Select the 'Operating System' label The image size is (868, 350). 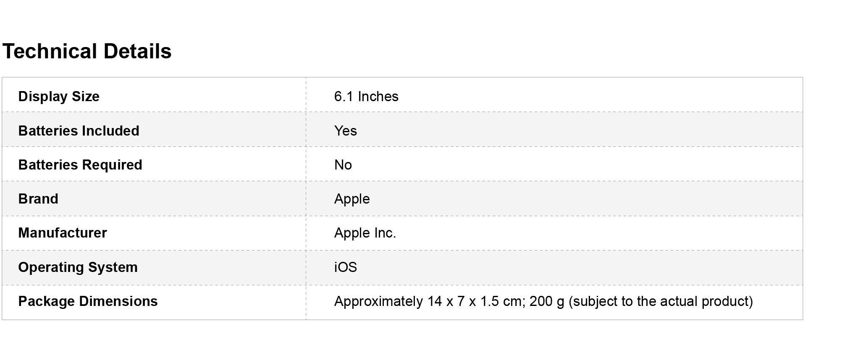click(x=78, y=267)
